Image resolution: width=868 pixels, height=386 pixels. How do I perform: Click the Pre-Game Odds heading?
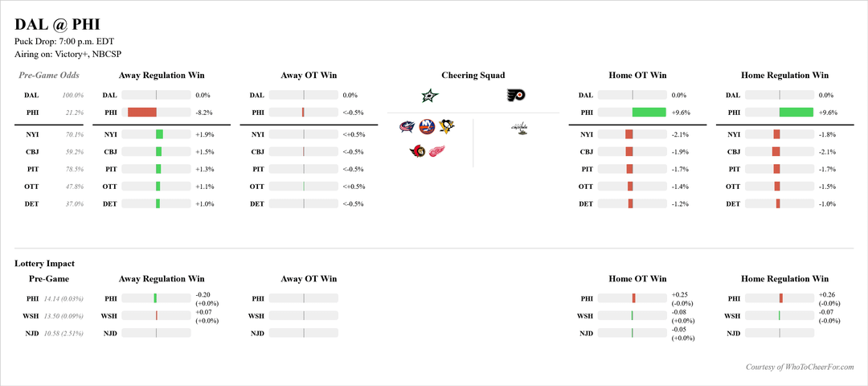point(49,76)
